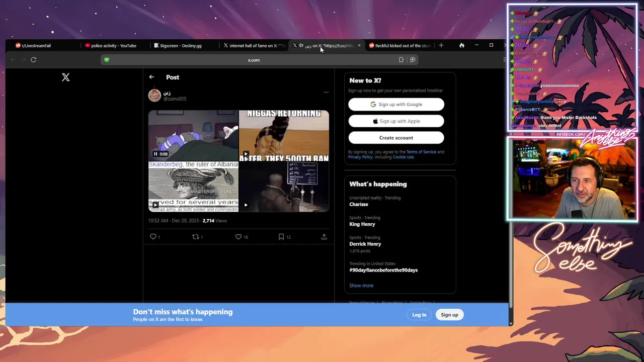Click the chat bubble icon in address bar
The width and height of the screenshot is (644, 362).
(x=413, y=60)
